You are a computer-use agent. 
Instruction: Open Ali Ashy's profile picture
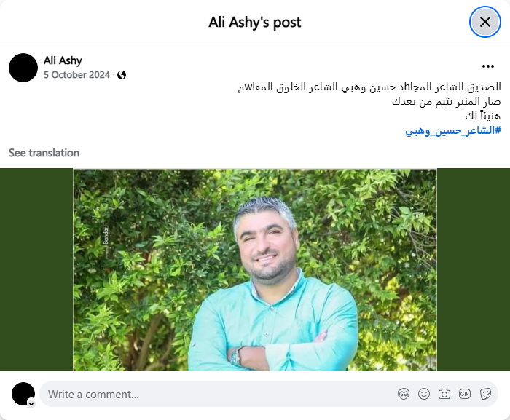[x=23, y=68]
